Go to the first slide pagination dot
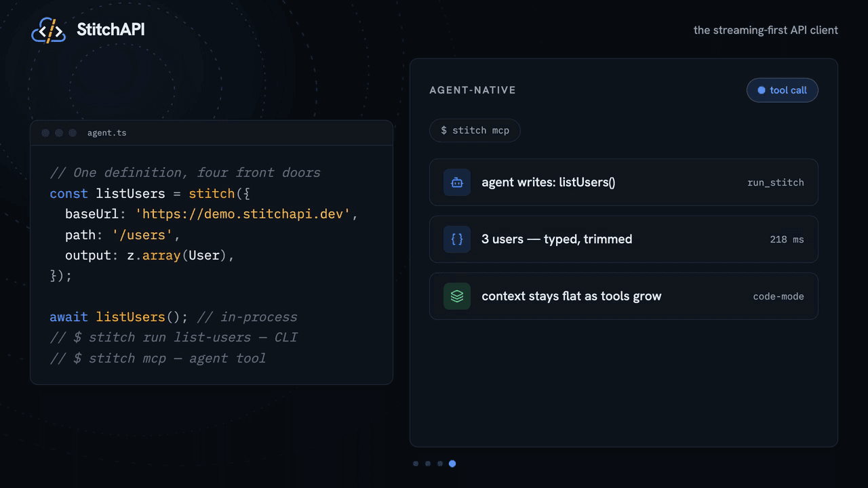Screen dimensions: 868x488 (x=416, y=464)
